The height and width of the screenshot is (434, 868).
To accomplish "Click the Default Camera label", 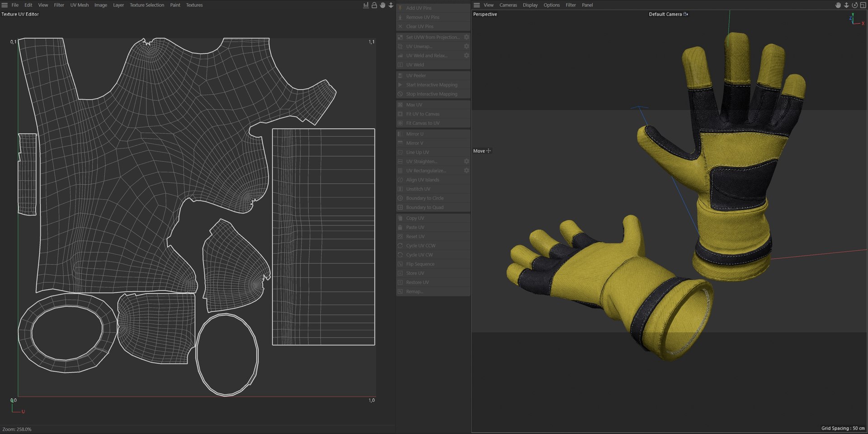I will tap(665, 14).
